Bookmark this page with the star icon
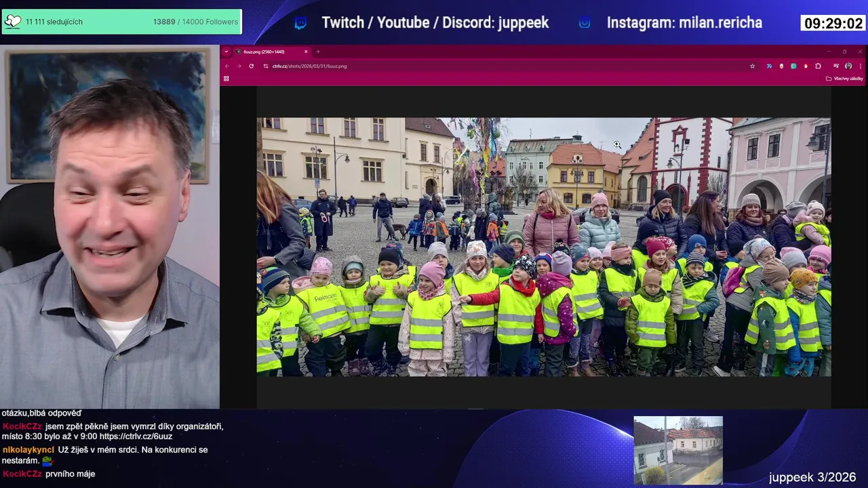This screenshot has width=868, height=488. [752, 66]
